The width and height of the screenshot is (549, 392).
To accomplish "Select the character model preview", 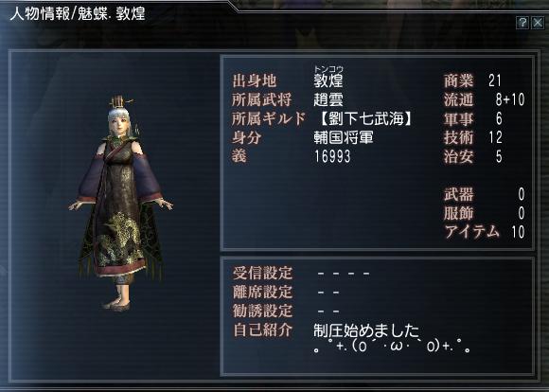I will 121,204.
